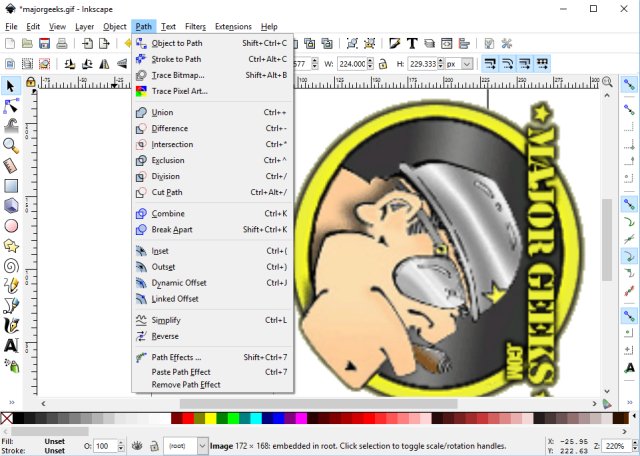Click the Print icon

pyautogui.click(x=61, y=43)
